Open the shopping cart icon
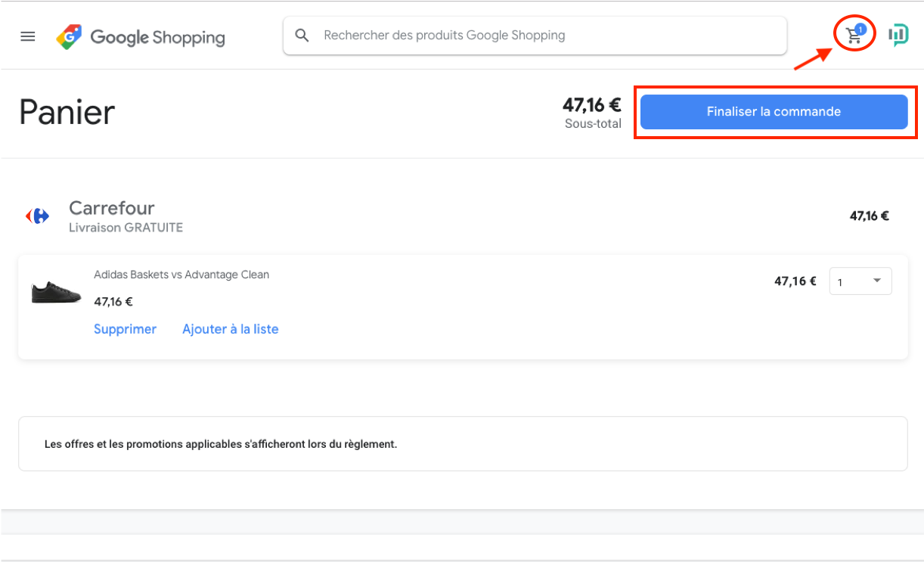This screenshot has width=924, height=562. [855, 35]
